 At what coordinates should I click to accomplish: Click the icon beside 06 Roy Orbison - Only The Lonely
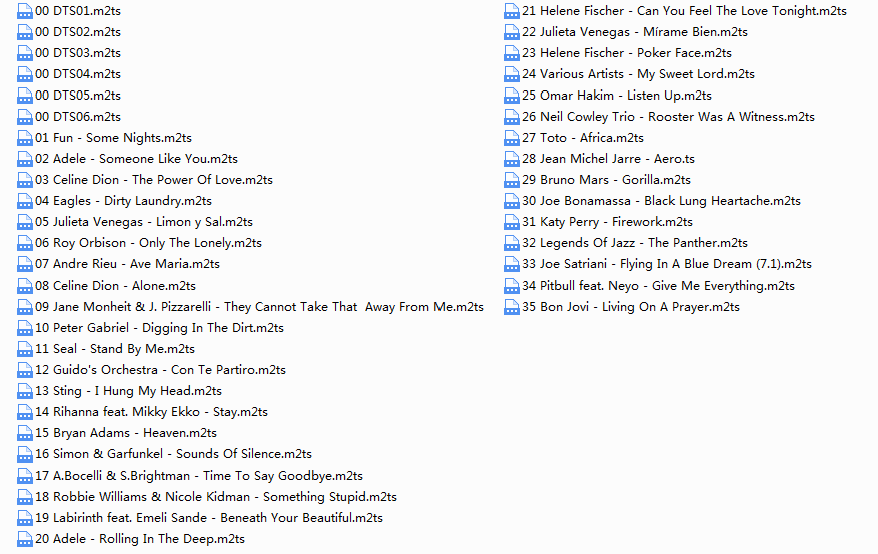click(x=25, y=243)
